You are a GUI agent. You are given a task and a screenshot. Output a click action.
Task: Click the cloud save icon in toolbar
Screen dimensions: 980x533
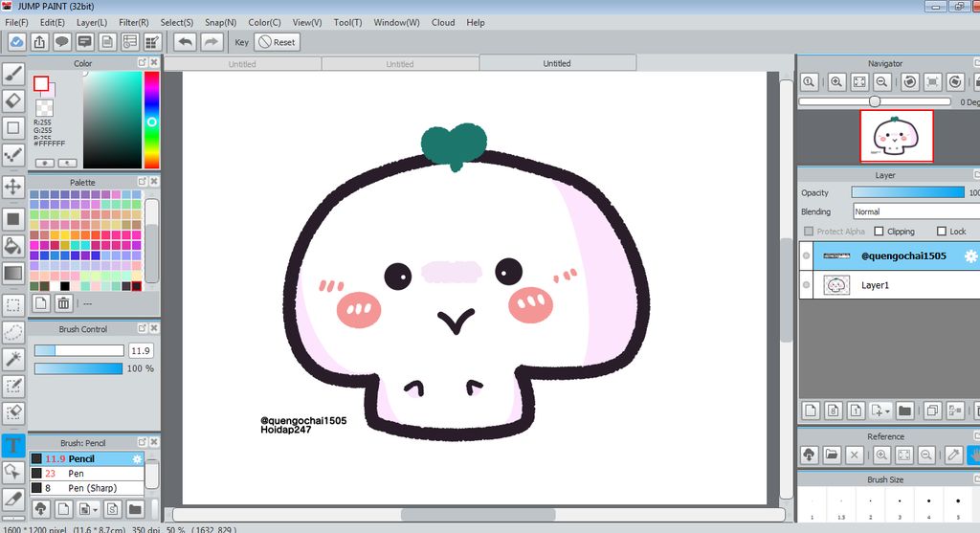(17, 42)
